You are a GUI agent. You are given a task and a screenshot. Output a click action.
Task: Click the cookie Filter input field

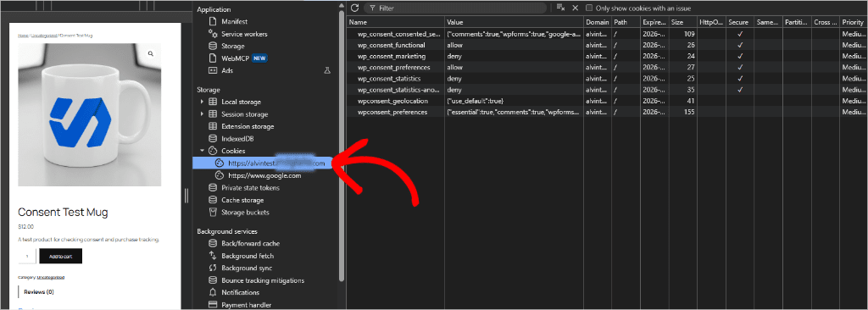[x=455, y=8]
